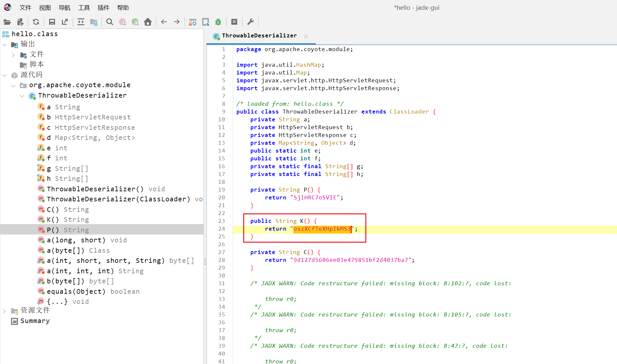Open the 帮助 menu

click(123, 7)
